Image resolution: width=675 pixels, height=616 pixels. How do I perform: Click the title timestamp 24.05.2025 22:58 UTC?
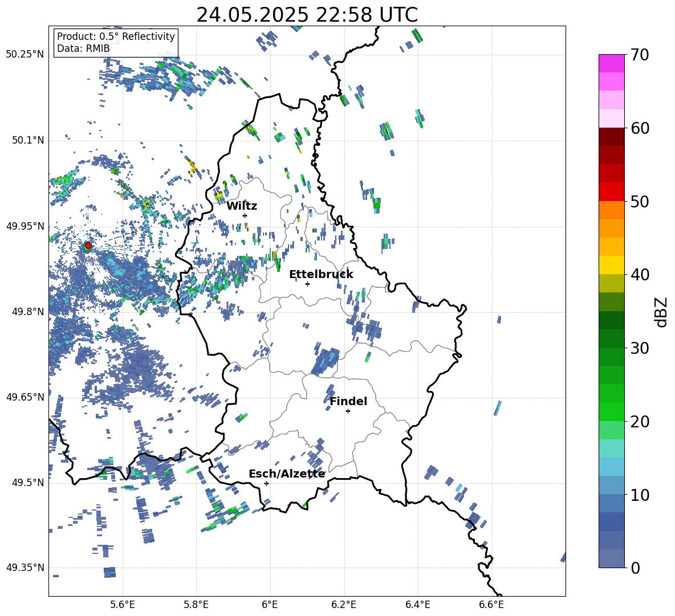pyautogui.click(x=307, y=15)
